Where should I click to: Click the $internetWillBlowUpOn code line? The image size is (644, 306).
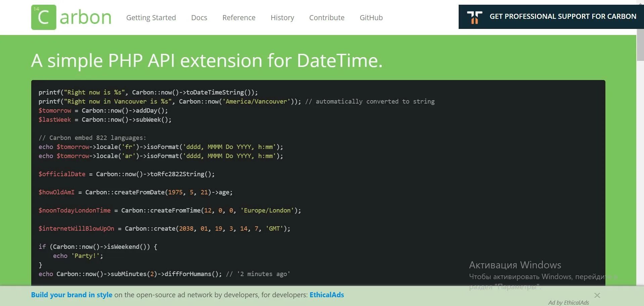pos(165,228)
